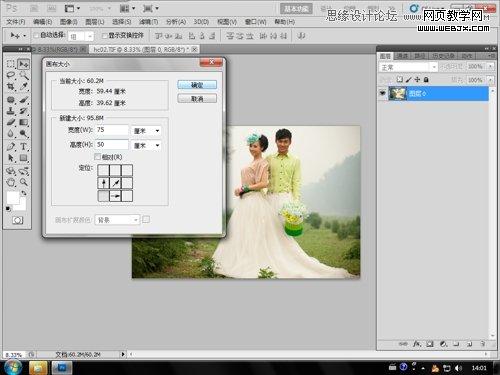This screenshot has width=500, height=375.
Task: Select the Lasso tool
Action: (11, 75)
